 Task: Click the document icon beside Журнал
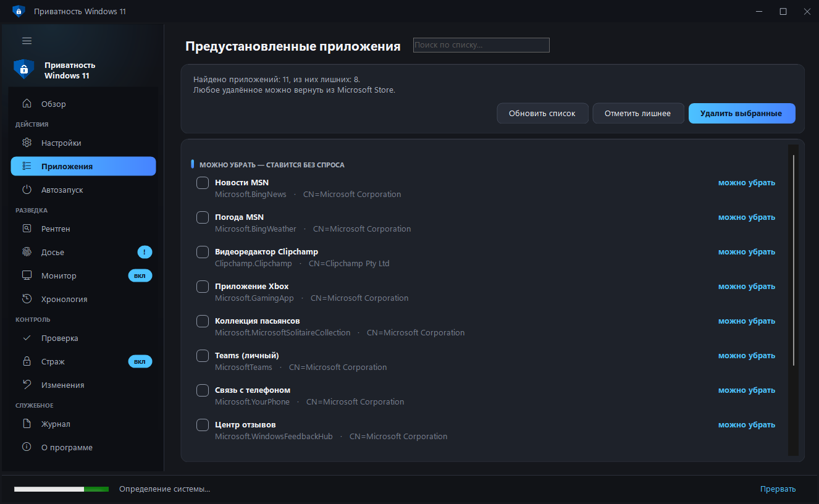(27, 424)
